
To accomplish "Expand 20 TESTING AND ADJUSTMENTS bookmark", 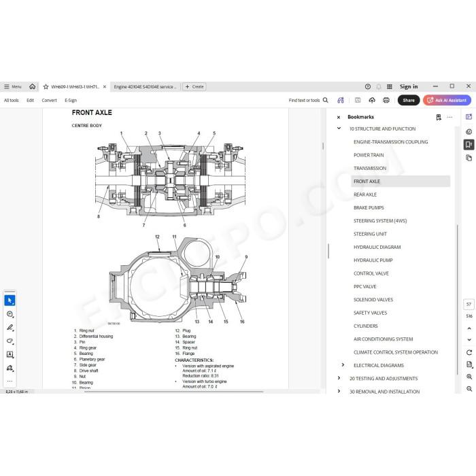I will (x=339, y=378).
